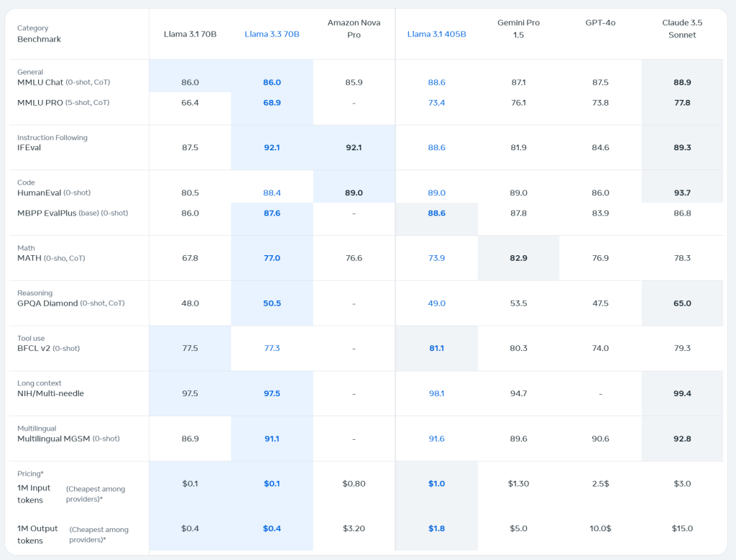736x560 pixels.
Task: Click Claude 3.5 Sonnet's $15.0 output price
Action: 682,528
